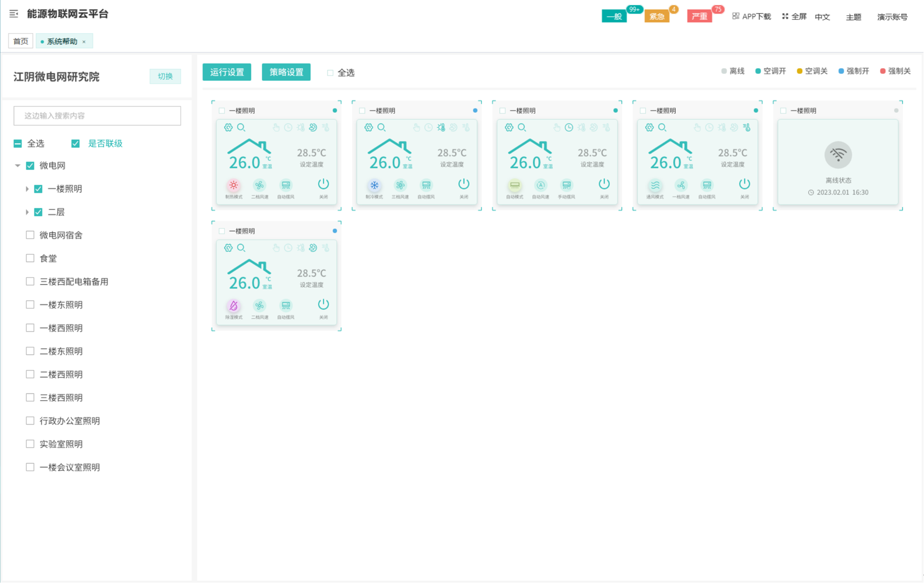Uncheck the 微电网 tree checkbox
924x584 pixels.
[30, 166]
